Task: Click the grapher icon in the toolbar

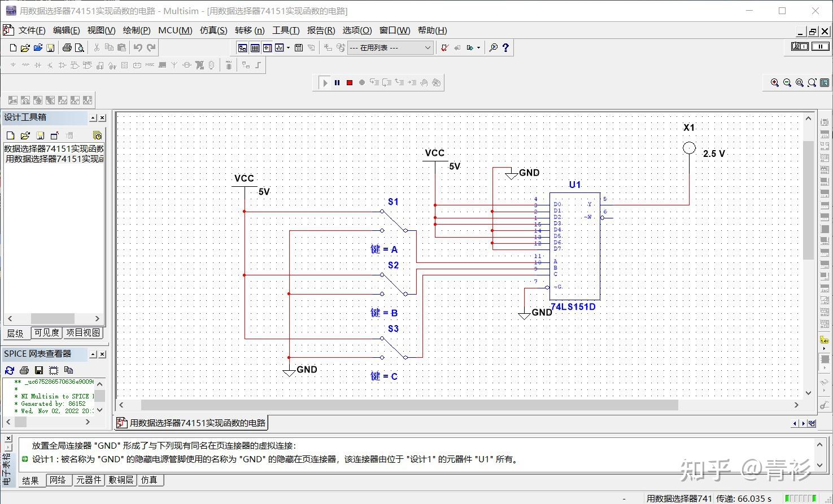Action: tap(279, 48)
